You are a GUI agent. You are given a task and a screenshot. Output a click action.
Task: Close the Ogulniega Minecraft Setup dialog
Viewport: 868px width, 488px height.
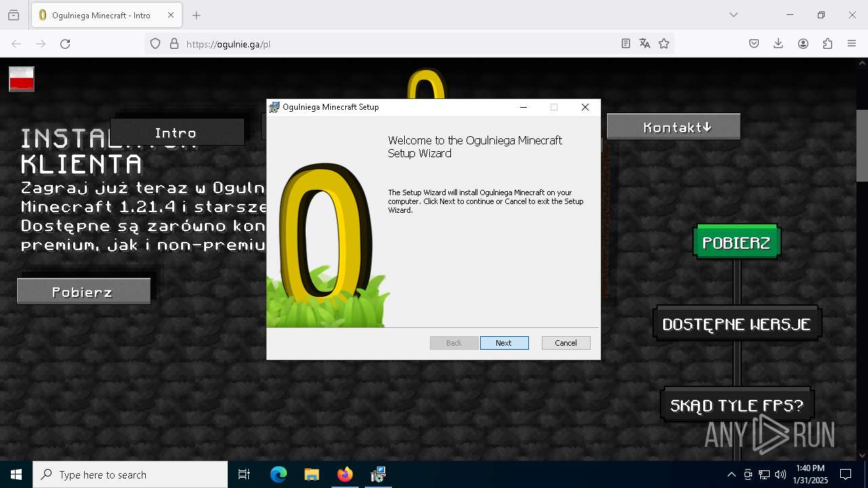click(x=585, y=107)
